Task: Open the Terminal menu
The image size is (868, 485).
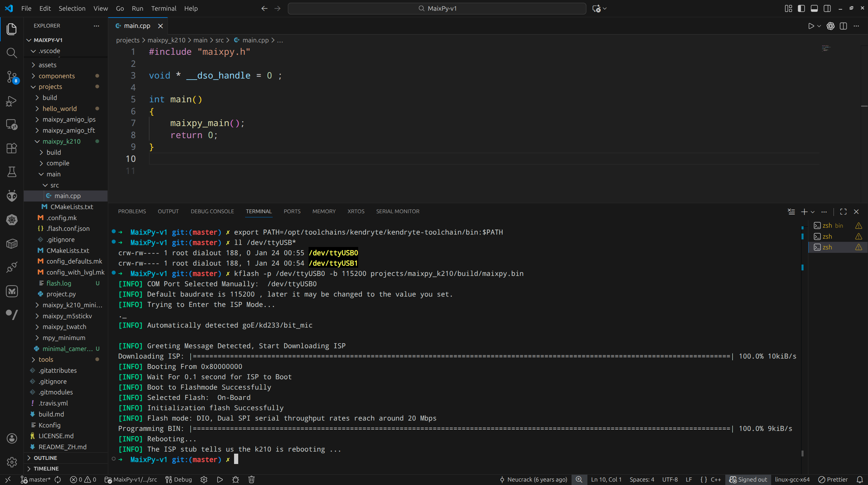Action: [x=163, y=8]
